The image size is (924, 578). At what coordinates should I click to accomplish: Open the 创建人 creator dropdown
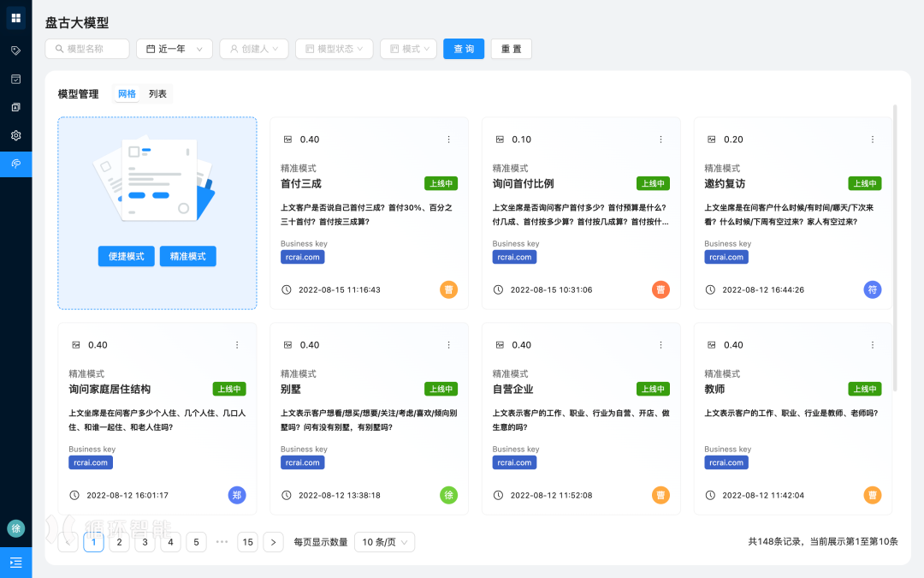[x=254, y=49]
